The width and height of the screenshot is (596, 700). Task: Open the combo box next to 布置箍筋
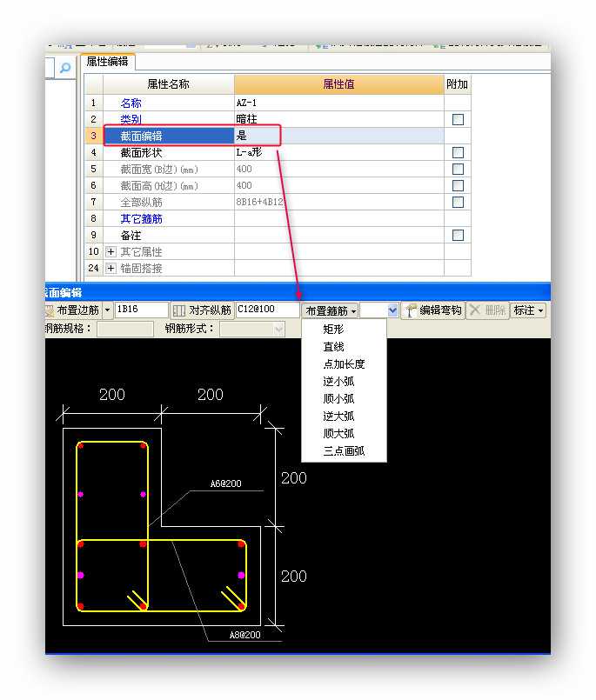pos(378,310)
